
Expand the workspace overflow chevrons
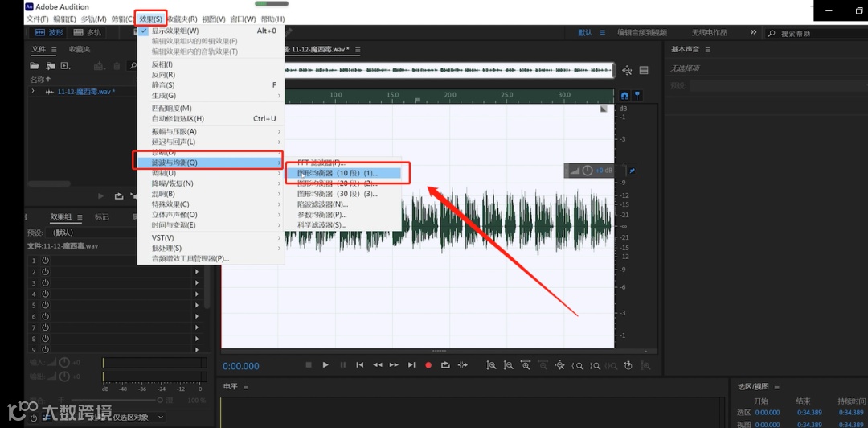(753, 33)
